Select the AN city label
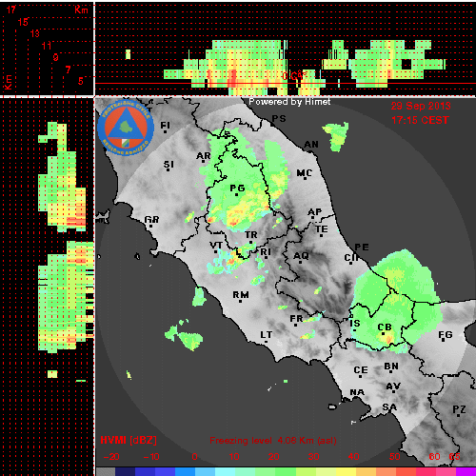Screen dimensions: 476x476 click(x=311, y=145)
